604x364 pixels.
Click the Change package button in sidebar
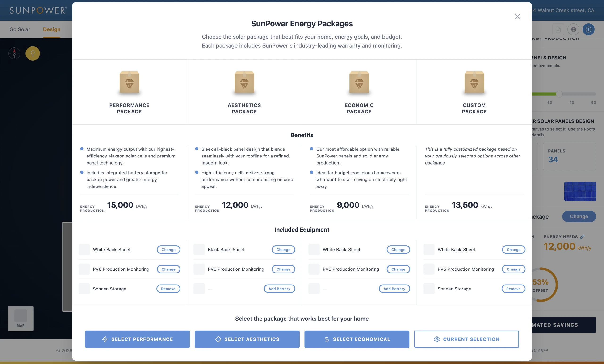pyautogui.click(x=579, y=216)
